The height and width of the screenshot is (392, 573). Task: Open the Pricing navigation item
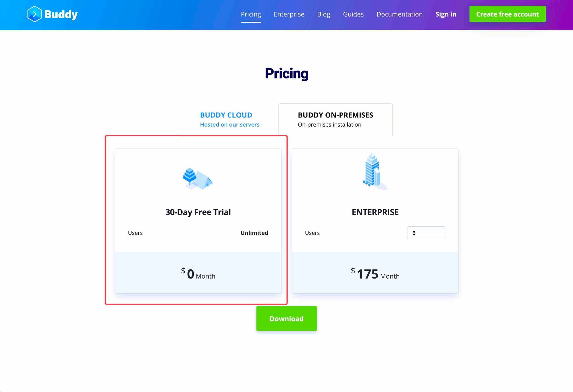251,14
